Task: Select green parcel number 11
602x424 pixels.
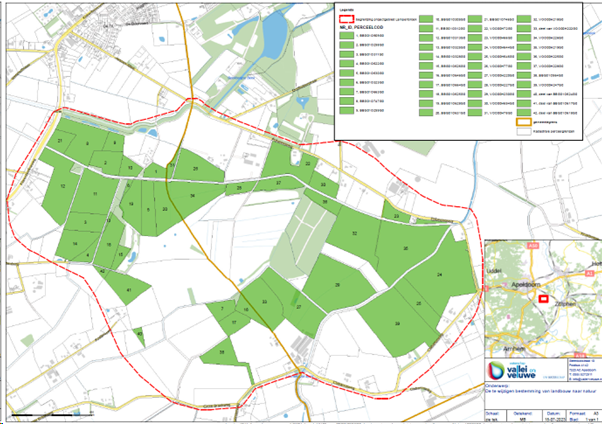Action: tap(94, 192)
